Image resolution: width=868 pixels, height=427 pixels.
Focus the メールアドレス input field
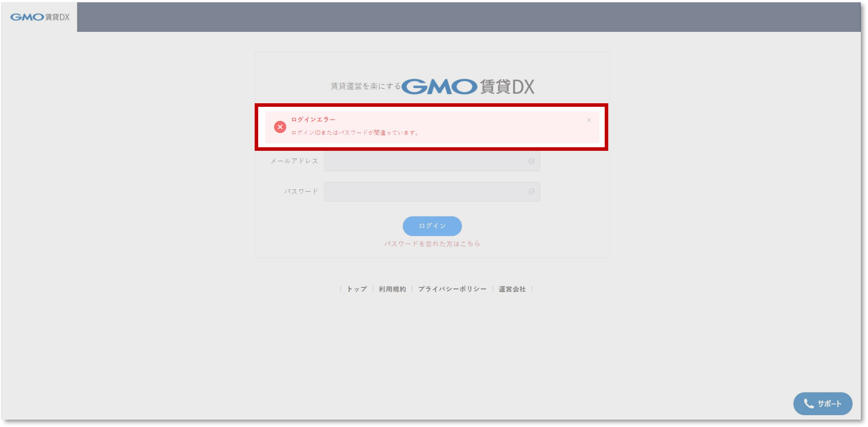pyautogui.click(x=432, y=161)
